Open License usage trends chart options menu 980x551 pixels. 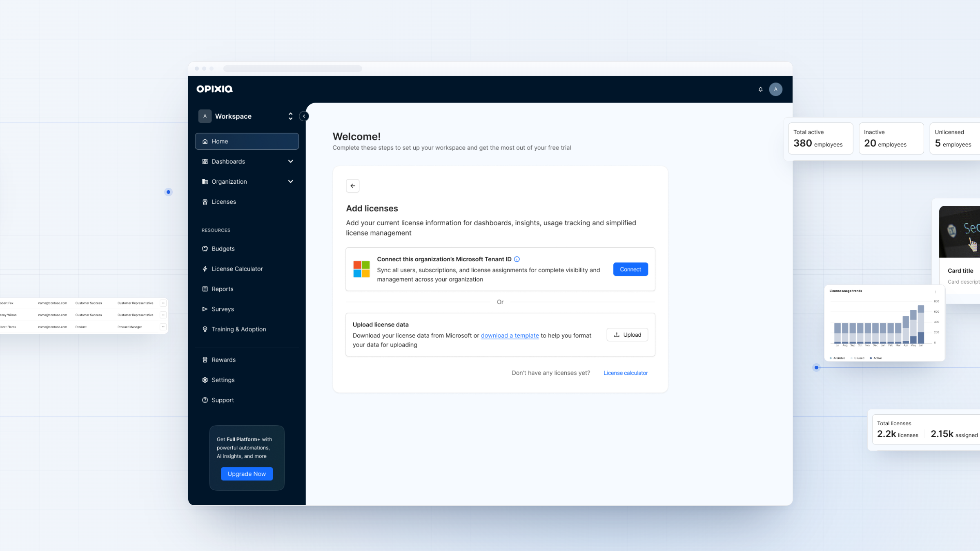tap(935, 292)
